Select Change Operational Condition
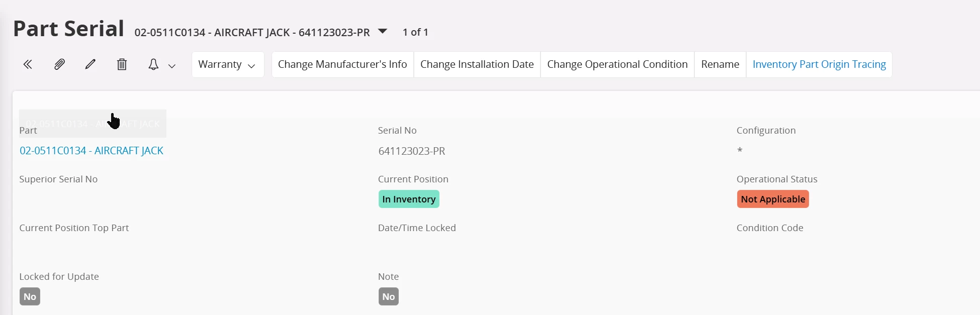980x315 pixels. pyautogui.click(x=617, y=64)
